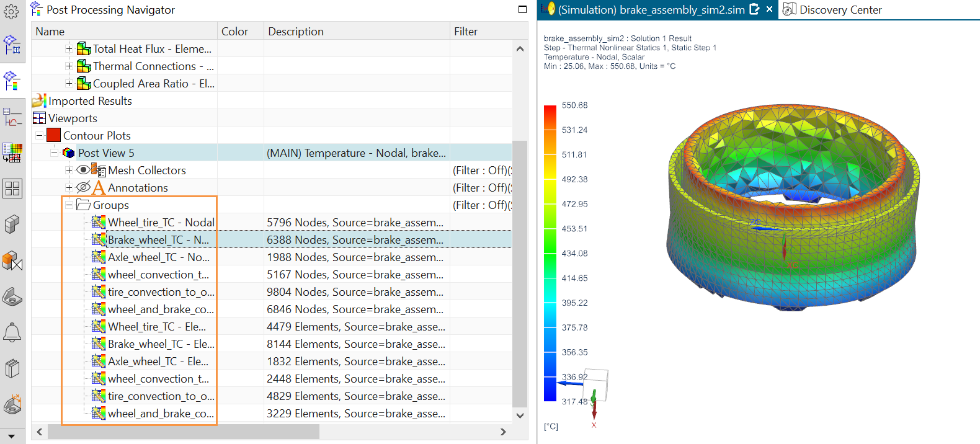The image size is (980, 444).
Task: Open the book library icon in sidebar
Action: point(12,369)
